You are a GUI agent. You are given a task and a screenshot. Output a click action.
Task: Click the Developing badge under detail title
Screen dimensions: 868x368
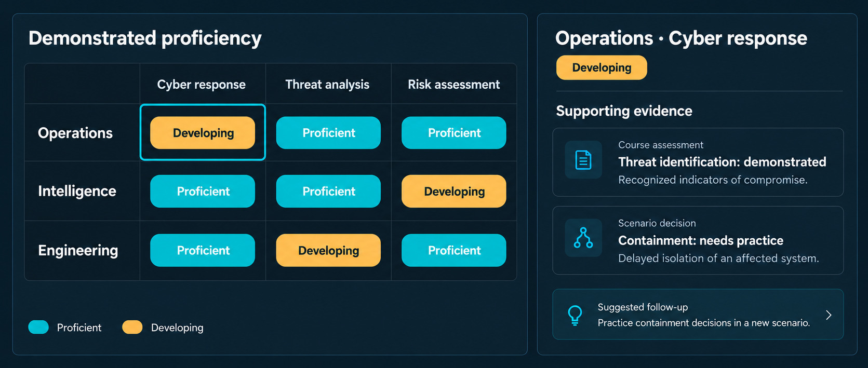coord(602,67)
